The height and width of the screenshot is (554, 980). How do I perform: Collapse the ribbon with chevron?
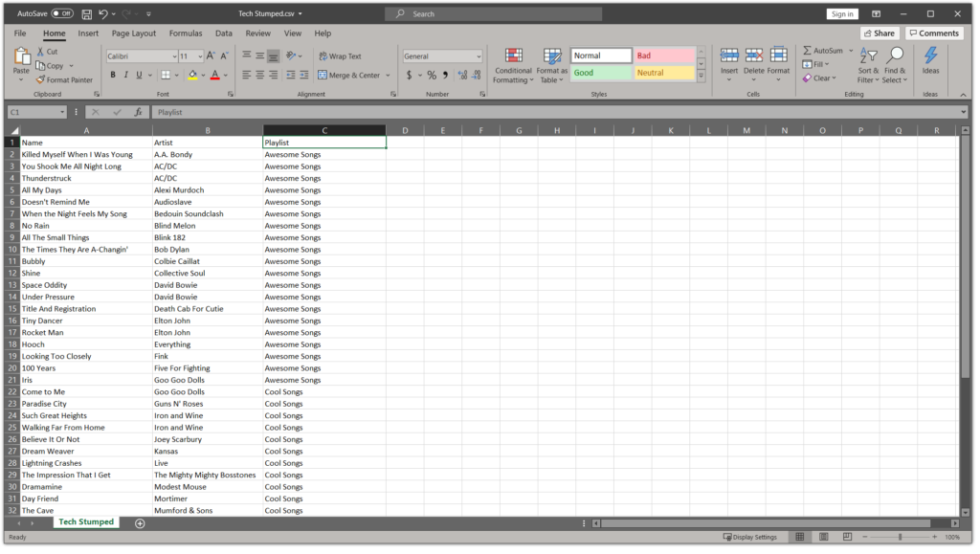click(x=963, y=95)
